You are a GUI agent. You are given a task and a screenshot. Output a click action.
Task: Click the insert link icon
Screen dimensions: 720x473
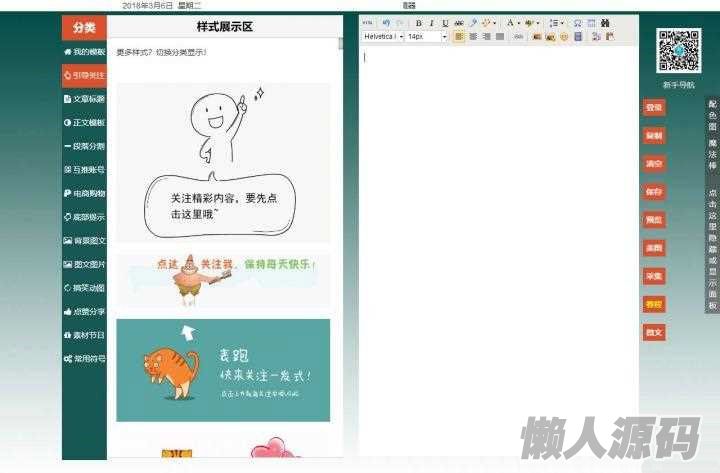coord(518,36)
